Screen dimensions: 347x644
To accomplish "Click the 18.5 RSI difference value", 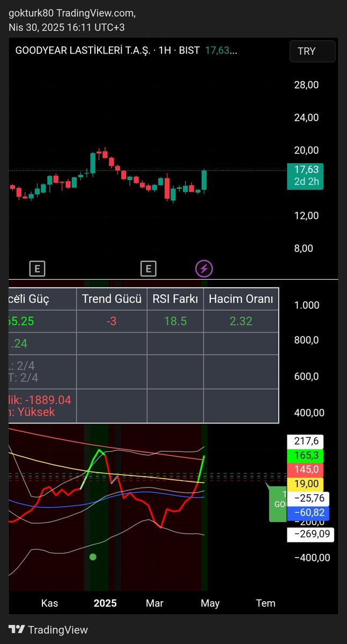I will pyautogui.click(x=175, y=321).
